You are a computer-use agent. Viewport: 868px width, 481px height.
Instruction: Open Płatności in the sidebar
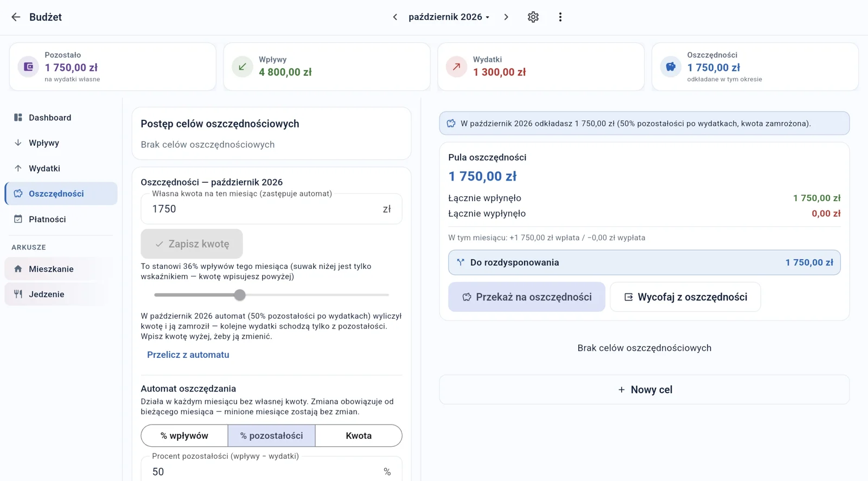(61, 219)
